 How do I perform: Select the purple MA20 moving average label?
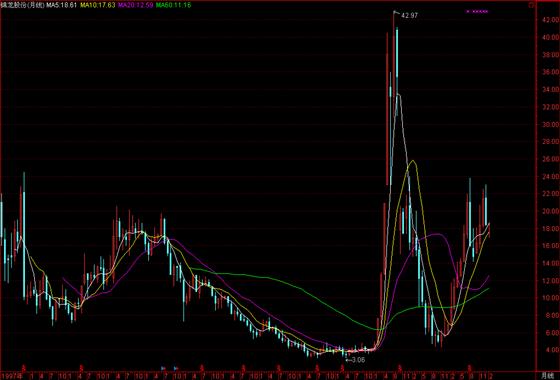click(135, 5)
